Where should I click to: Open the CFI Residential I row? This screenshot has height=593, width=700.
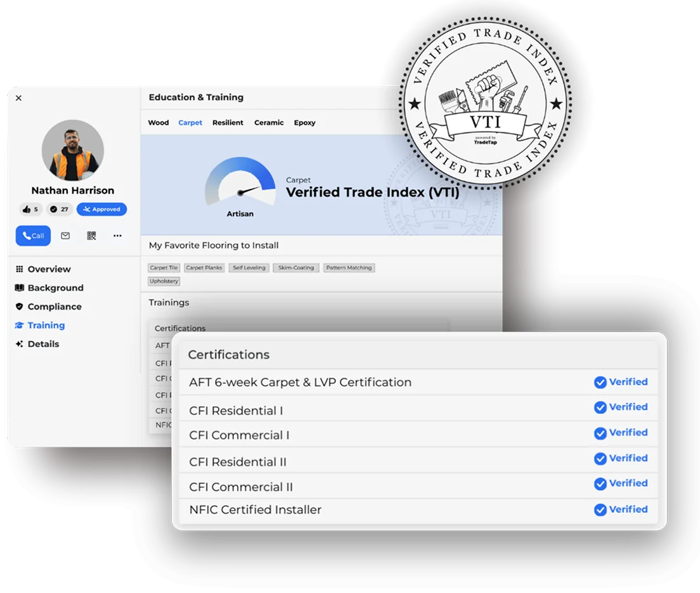pos(418,408)
